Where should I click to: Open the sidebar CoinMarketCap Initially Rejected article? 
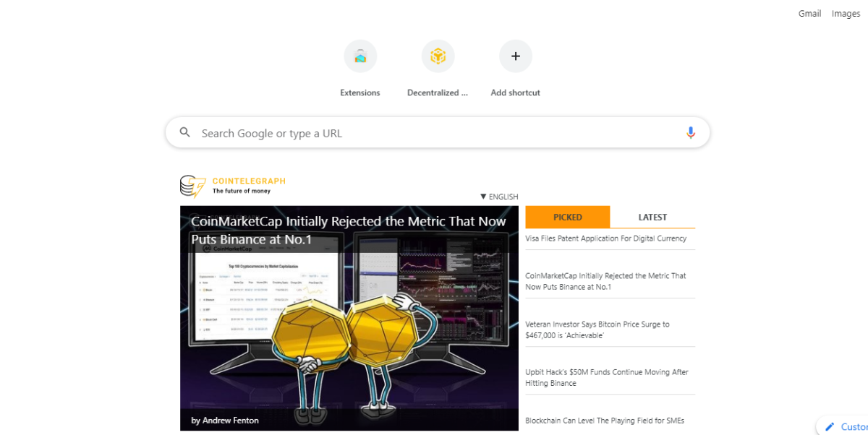point(606,281)
